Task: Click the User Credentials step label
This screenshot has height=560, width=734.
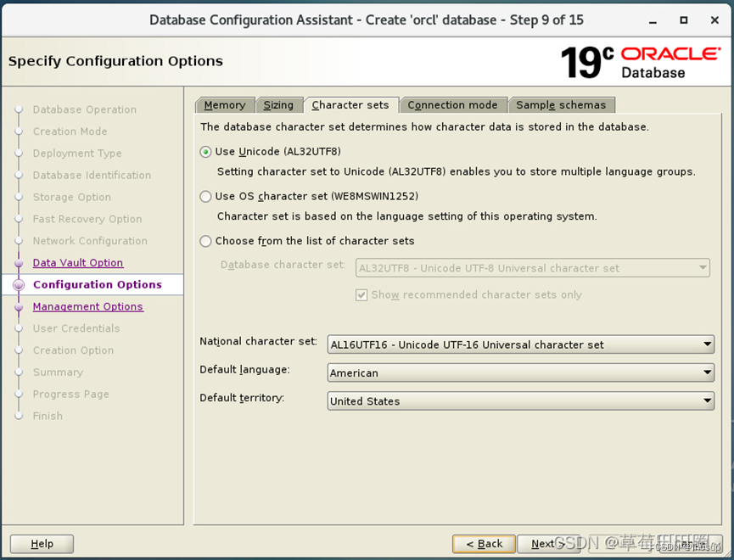Action: coord(76,328)
